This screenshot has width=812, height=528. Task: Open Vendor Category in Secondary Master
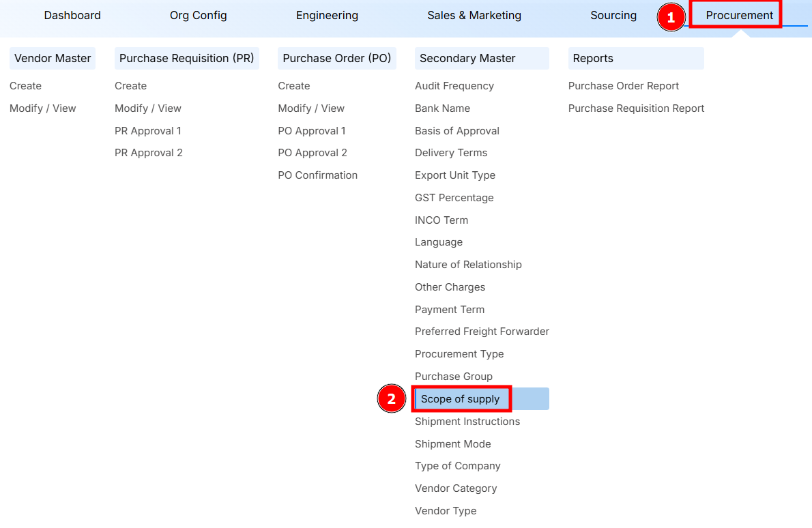455,488
